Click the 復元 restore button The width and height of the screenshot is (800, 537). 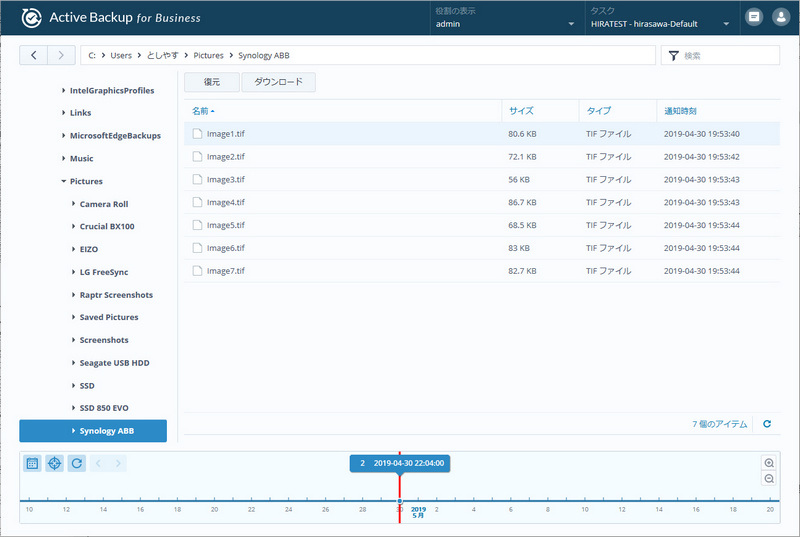[212, 82]
